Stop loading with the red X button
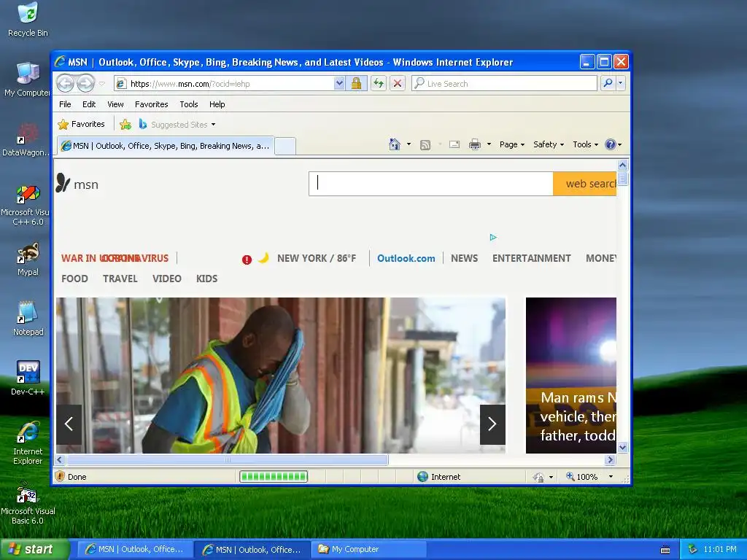 [398, 84]
